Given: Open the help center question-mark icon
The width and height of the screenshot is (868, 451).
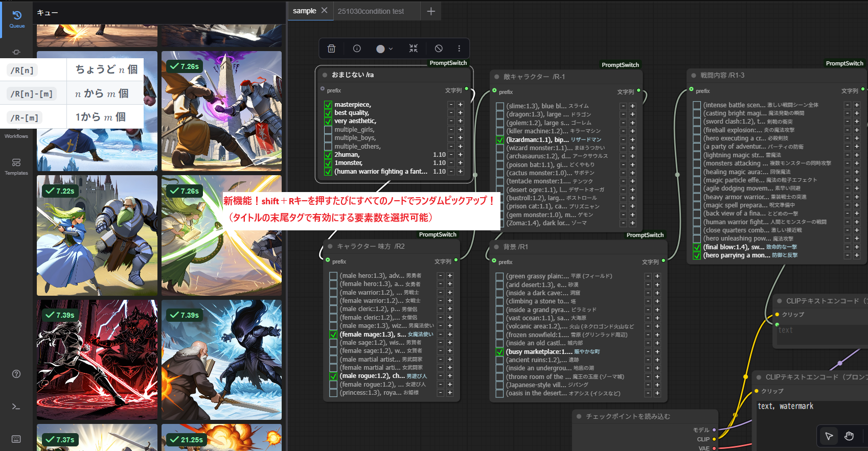Looking at the screenshot, I should pyautogui.click(x=16, y=374).
